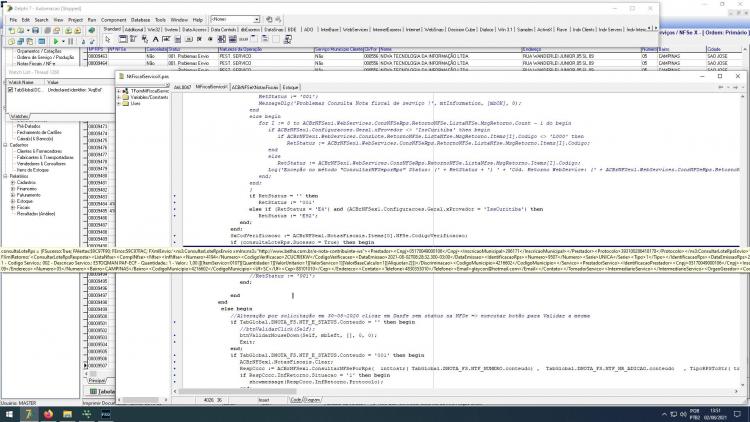Open the Database menu
Screen dimensions: 750x422
tap(141, 20)
